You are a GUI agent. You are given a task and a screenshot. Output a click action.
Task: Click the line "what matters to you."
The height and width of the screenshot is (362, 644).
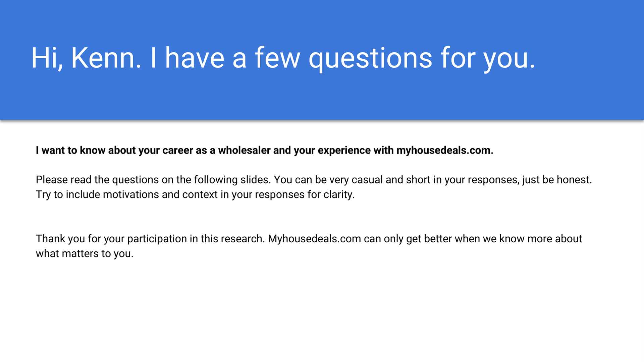(x=85, y=254)
